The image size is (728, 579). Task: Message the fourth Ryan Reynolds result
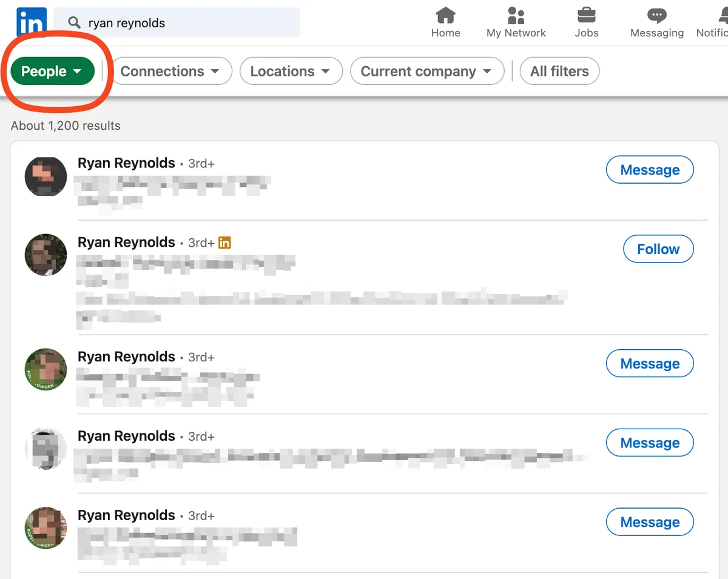650,443
